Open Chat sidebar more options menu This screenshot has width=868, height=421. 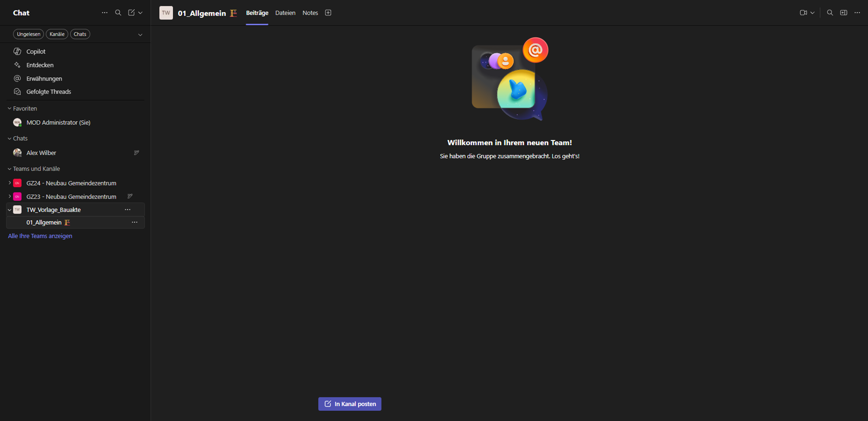pos(105,13)
